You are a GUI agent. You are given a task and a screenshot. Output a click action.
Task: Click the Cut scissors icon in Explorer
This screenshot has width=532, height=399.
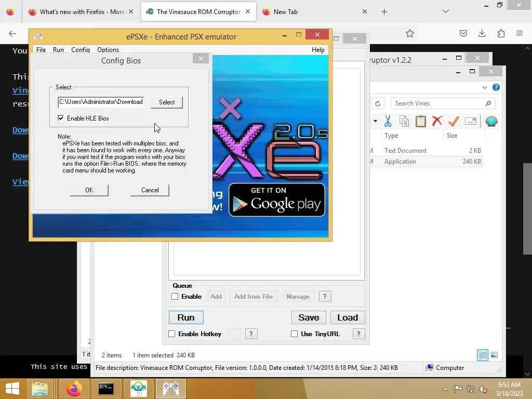[388, 121]
